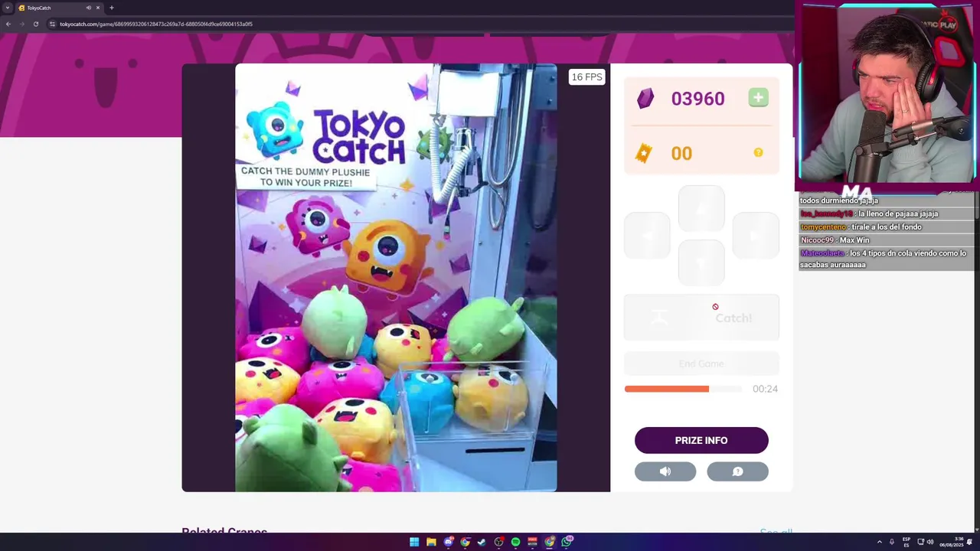Click the todos durmiendo jajaja chat message
980x551 pixels.
(x=839, y=201)
